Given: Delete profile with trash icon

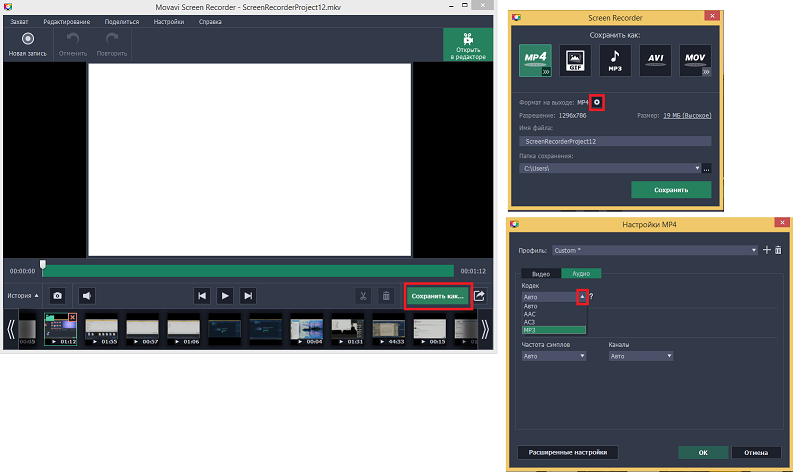Looking at the screenshot, I should coord(778,250).
